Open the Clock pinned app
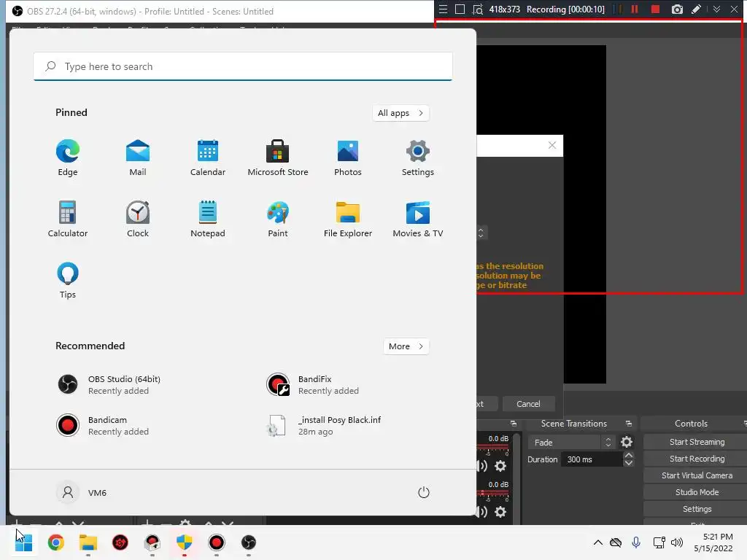This screenshot has height=560, width=747. (x=138, y=219)
